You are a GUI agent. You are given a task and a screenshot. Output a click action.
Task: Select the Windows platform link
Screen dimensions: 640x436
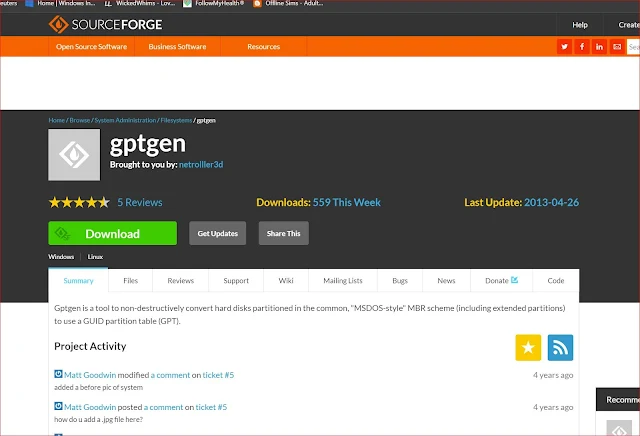(x=61, y=257)
